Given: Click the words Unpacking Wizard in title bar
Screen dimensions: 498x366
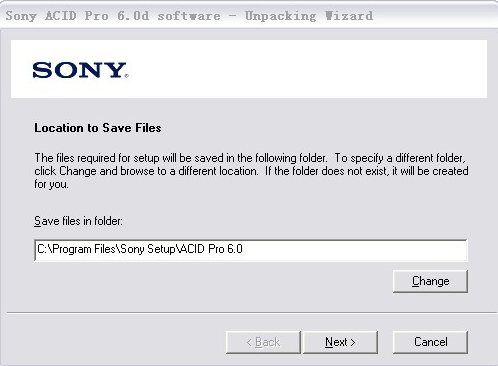Looking at the screenshot, I should (x=309, y=16).
